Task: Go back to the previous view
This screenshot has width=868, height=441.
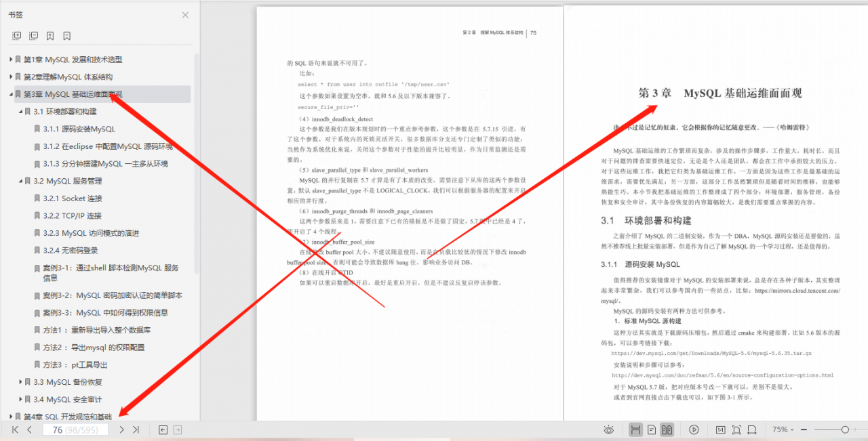Action: 163,429
